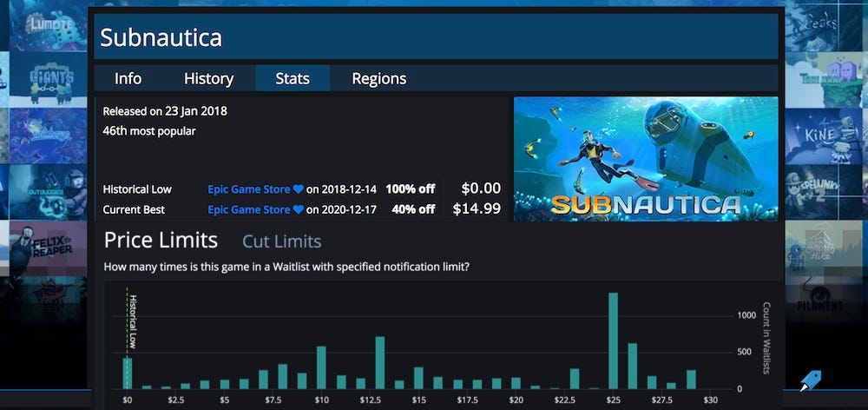Image resolution: width=868 pixels, height=410 pixels.
Task: Click the heart icon in Historical Low row
Action: pos(298,189)
